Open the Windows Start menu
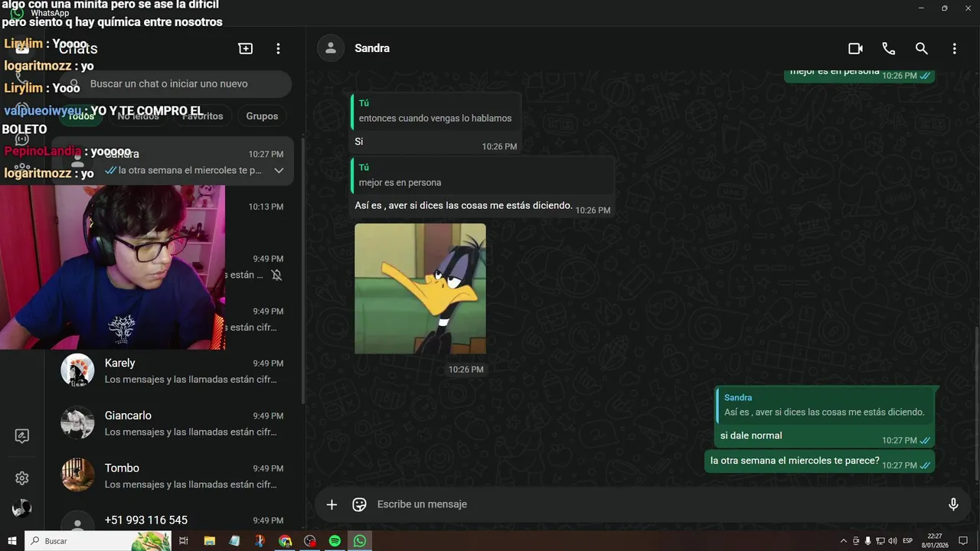This screenshot has width=980, height=551. [11, 541]
